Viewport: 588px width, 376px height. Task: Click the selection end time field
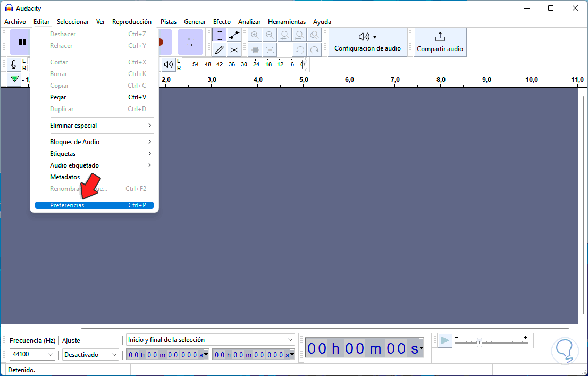(x=251, y=355)
